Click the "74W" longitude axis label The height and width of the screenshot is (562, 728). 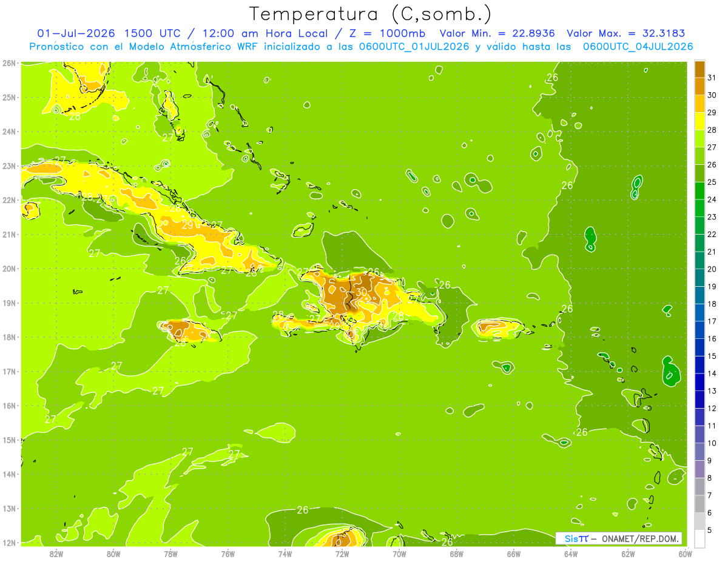[285, 554]
